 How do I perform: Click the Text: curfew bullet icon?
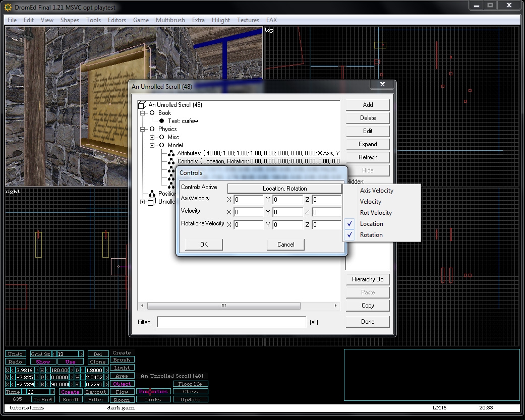pyautogui.click(x=161, y=121)
